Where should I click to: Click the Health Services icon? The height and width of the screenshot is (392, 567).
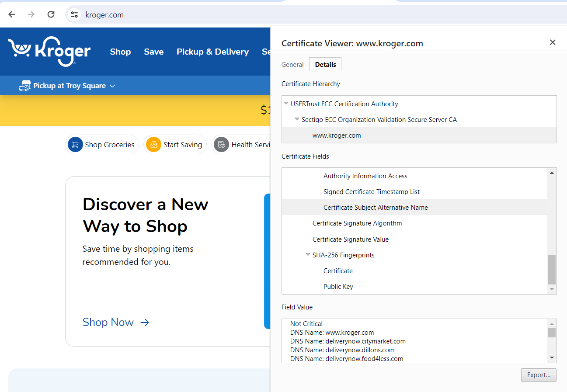tap(221, 145)
